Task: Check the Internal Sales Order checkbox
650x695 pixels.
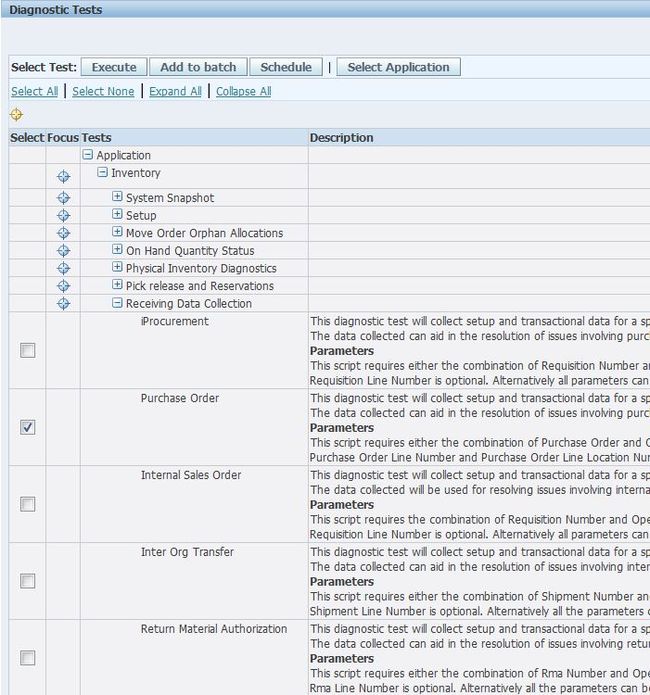Action: pos(27,504)
